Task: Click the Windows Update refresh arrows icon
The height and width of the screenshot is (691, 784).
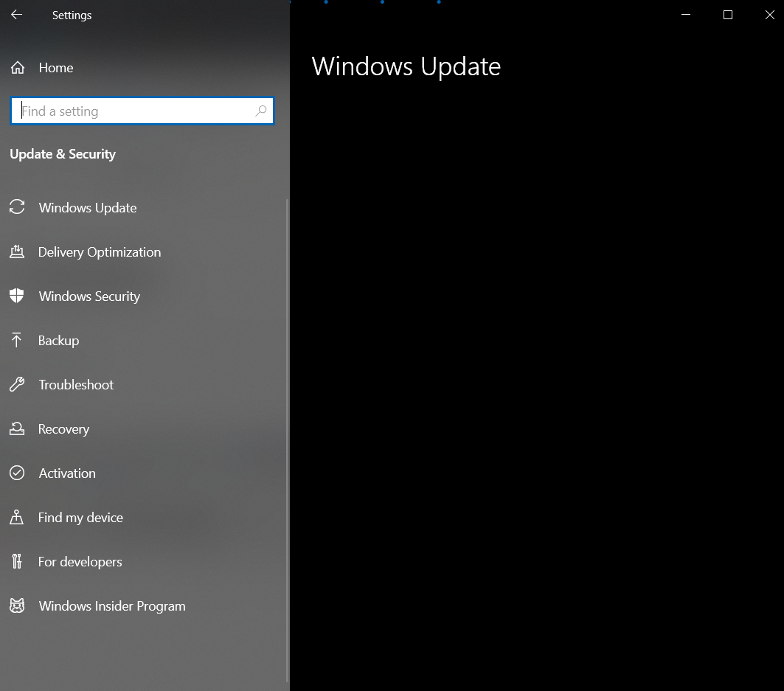Action: point(17,207)
